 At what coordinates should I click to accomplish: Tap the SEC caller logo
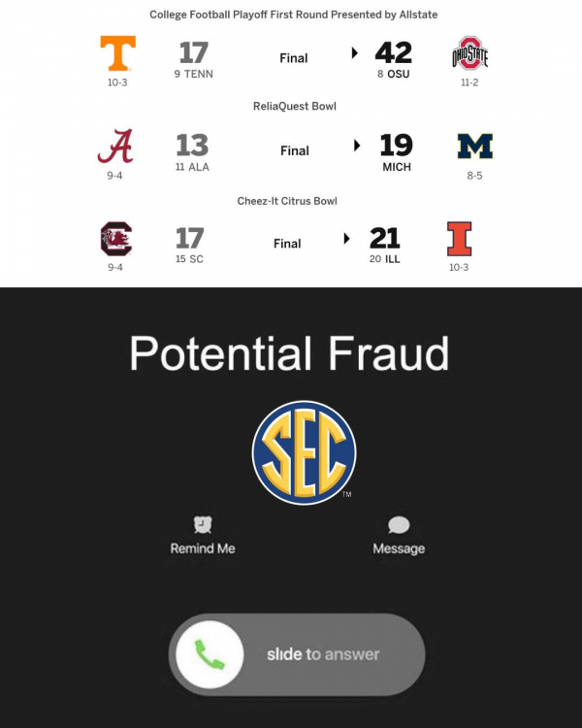(x=304, y=453)
